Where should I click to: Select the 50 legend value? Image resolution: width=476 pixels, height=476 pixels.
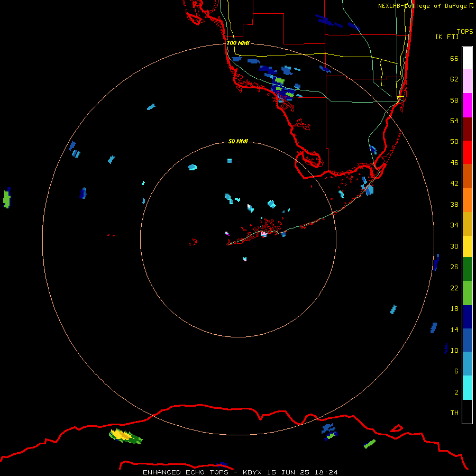tap(454, 142)
